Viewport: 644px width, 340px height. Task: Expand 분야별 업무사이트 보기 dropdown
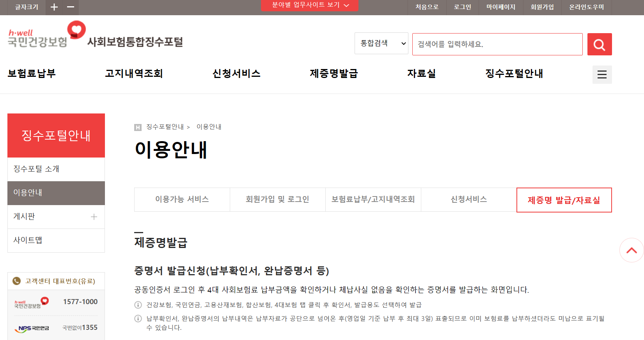click(310, 5)
